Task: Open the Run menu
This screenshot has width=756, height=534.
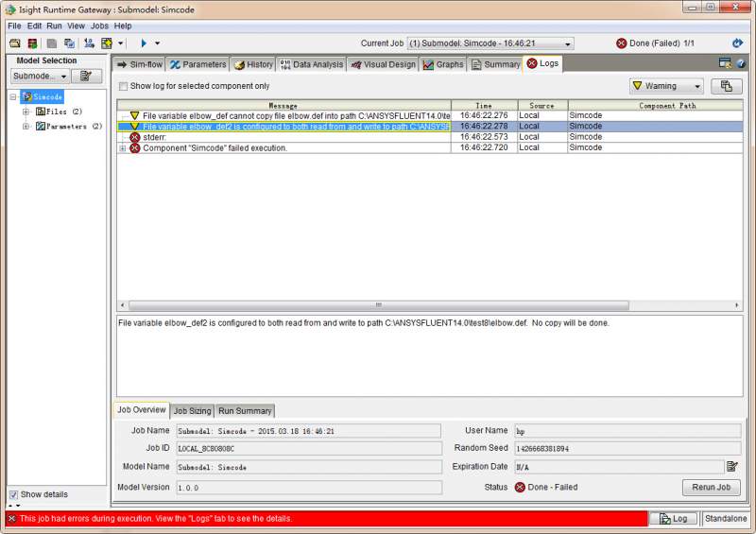Action: pyautogui.click(x=54, y=26)
